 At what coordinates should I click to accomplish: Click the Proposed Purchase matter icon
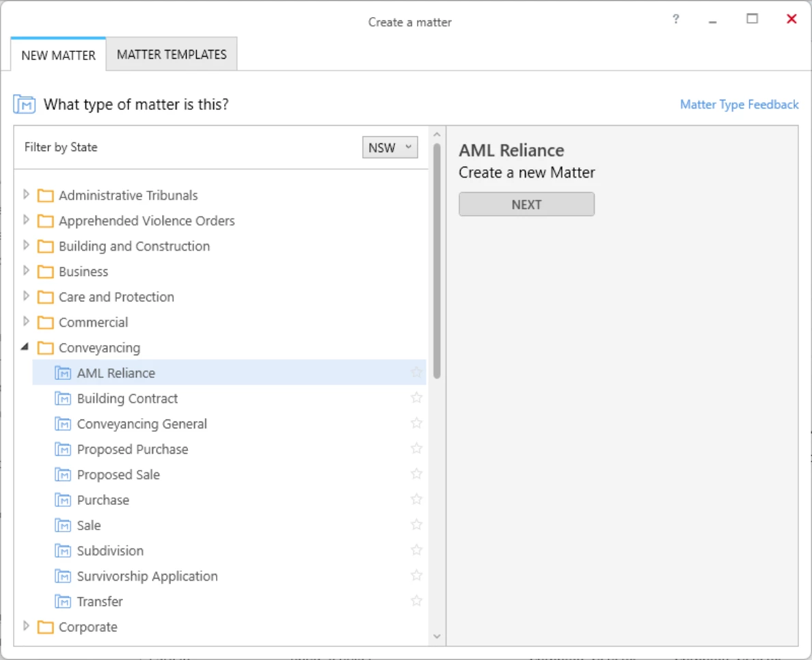tap(63, 449)
